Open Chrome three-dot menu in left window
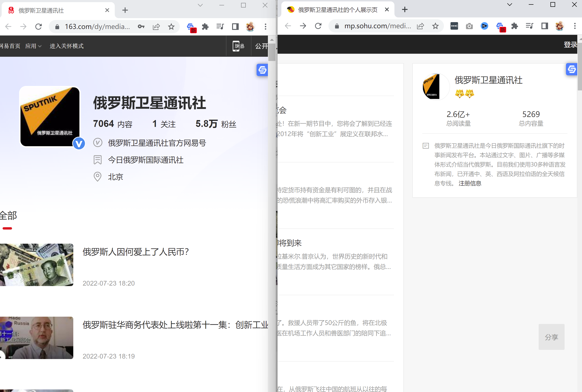Image resolution: width=582 pixels, height=392 pixels. pyautogui.click(x=266, y=27)
